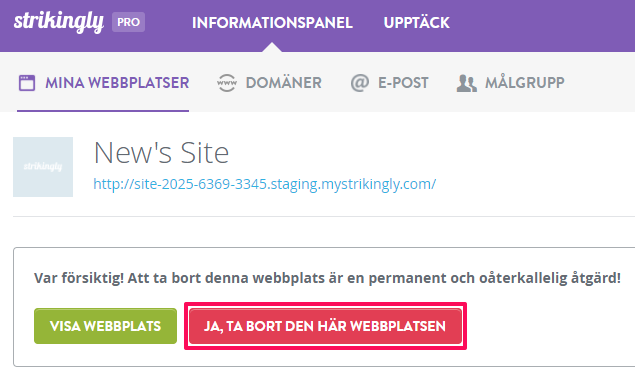Click the Mina Webbplatser window icon
The height and width of the screenshot is (373, 635).
[x=27, y=83]
